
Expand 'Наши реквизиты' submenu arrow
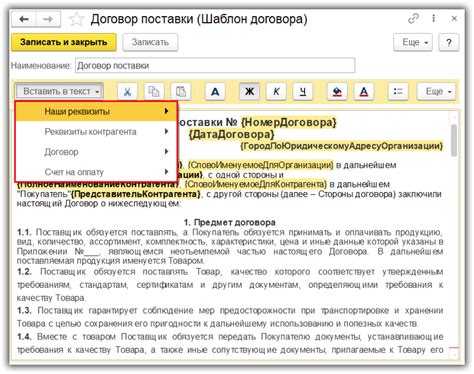(166, 111)
